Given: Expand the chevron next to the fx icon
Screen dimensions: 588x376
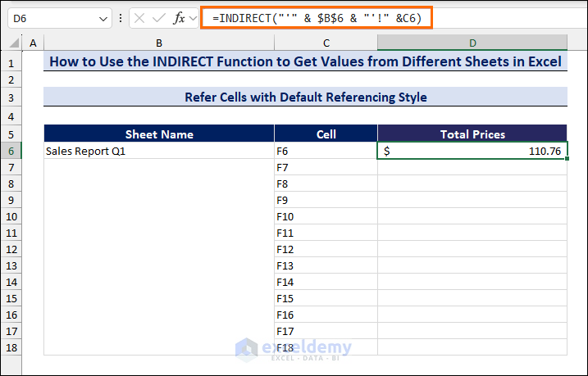Looking at the screenshot, I should click(x=194, y=18).
